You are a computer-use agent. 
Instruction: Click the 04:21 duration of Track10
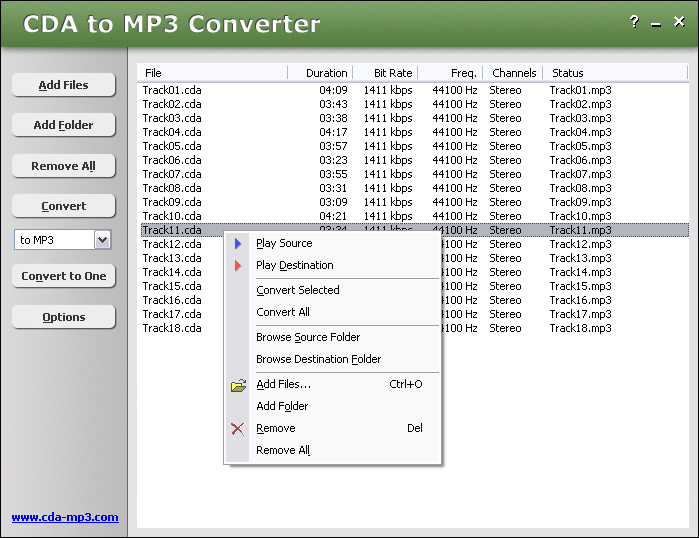[x=333, y=216]
